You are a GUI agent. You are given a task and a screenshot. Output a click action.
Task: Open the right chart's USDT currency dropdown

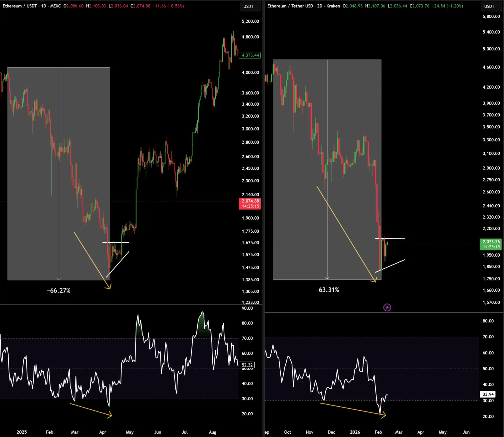click(491, 6)
